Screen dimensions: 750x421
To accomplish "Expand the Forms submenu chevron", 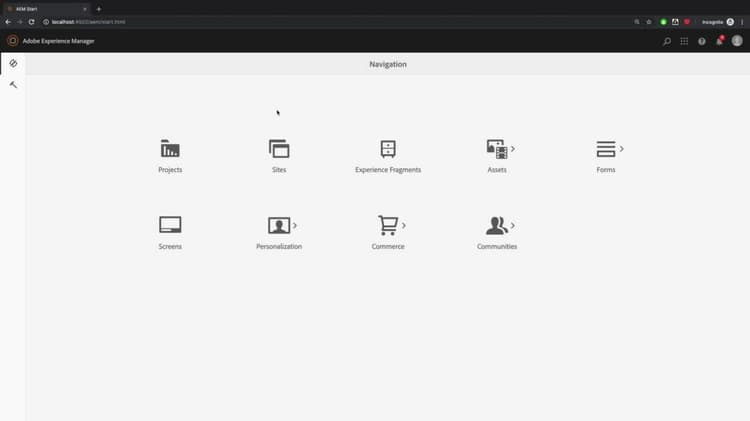I will tap(621, 149).
